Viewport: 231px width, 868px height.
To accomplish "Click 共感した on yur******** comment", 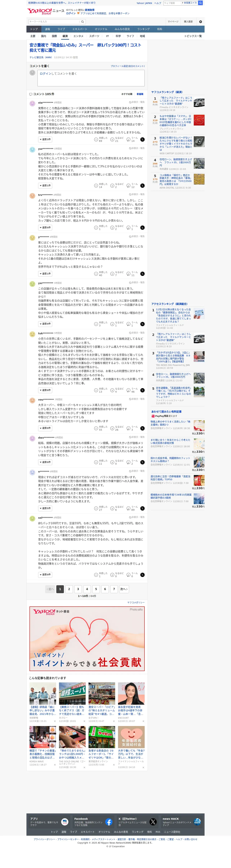I will pyautogui.click(x=101, y=186).
